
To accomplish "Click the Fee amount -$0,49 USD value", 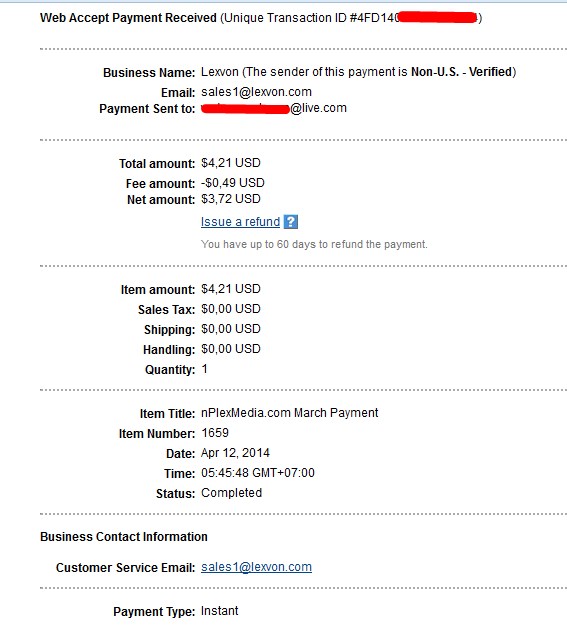I will click(x=233, y=183).
